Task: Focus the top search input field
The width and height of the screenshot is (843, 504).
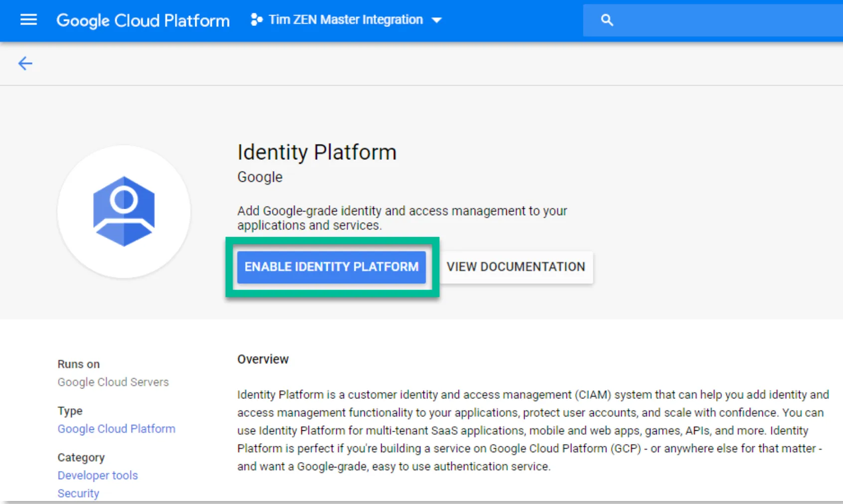Action: click(713, 20)
